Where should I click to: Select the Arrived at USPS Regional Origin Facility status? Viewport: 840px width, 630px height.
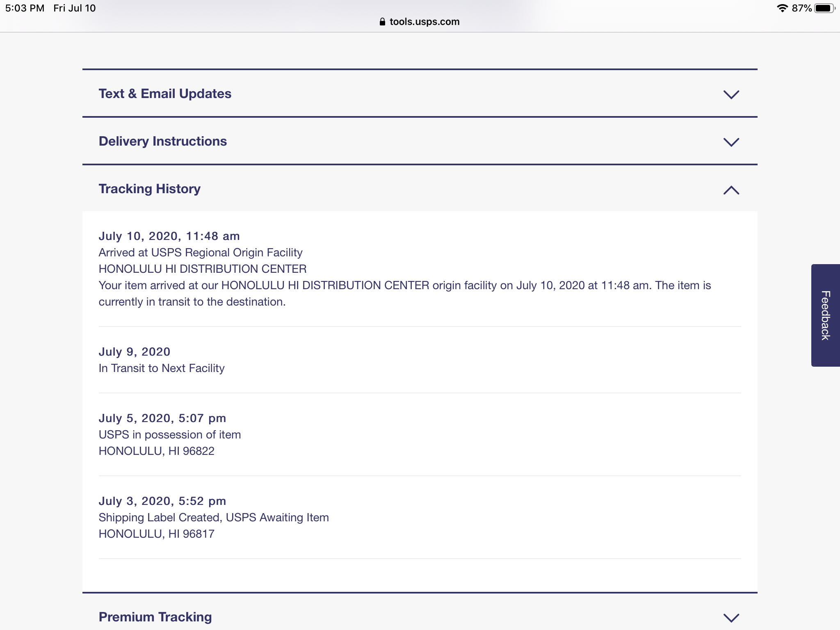point(201,253)
